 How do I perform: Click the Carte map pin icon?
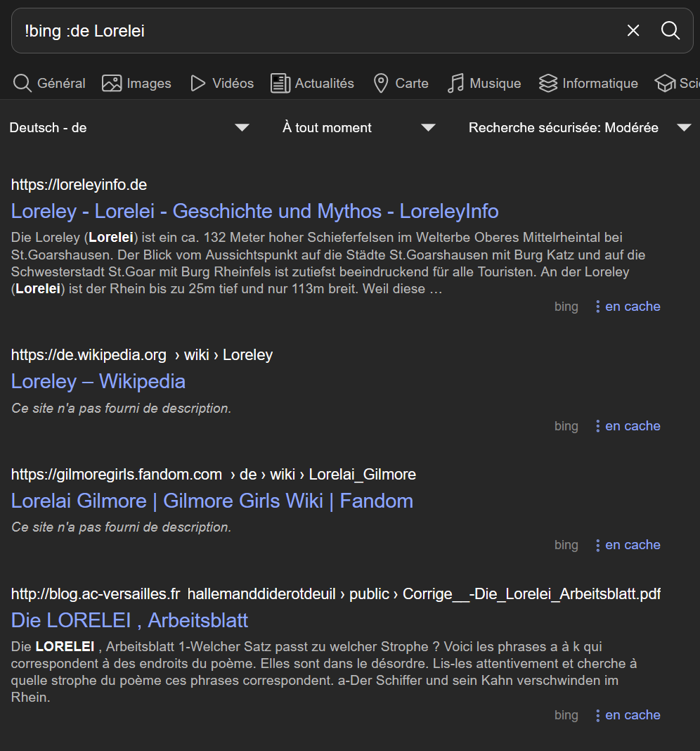coord(381,83)
